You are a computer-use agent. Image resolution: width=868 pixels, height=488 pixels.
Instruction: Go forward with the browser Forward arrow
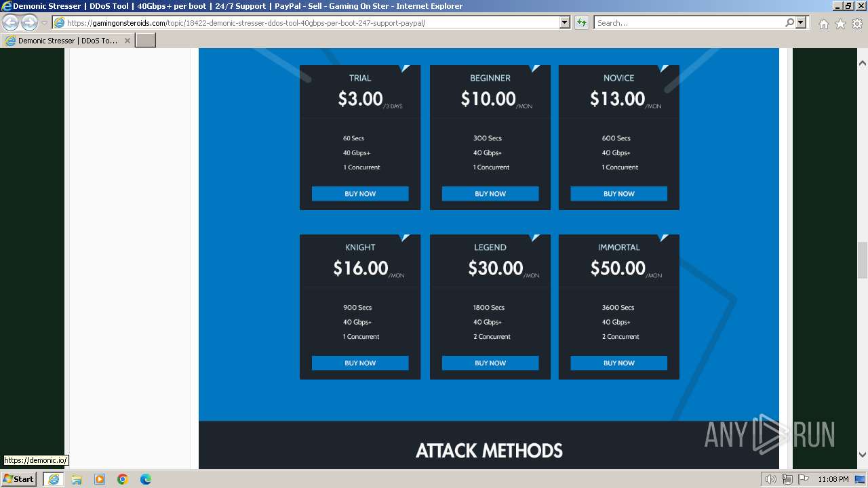[x=29, y=22]
